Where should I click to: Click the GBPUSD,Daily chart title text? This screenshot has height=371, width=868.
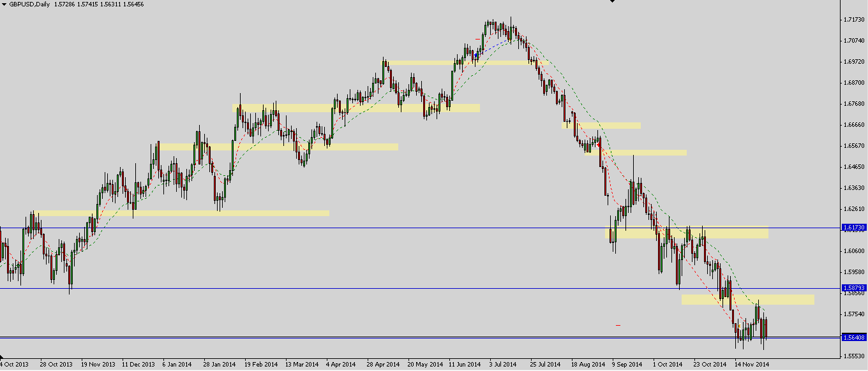[29, 4]
